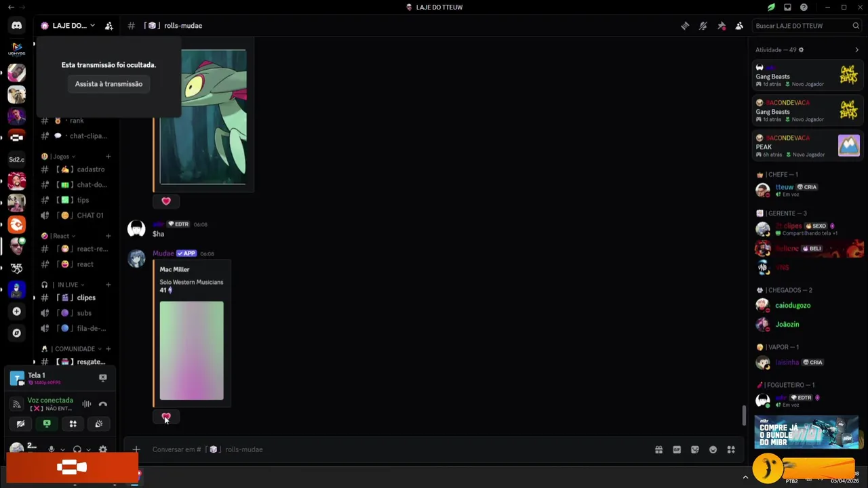
Task: React with heart under green creature image
Action: coord(166,201)
